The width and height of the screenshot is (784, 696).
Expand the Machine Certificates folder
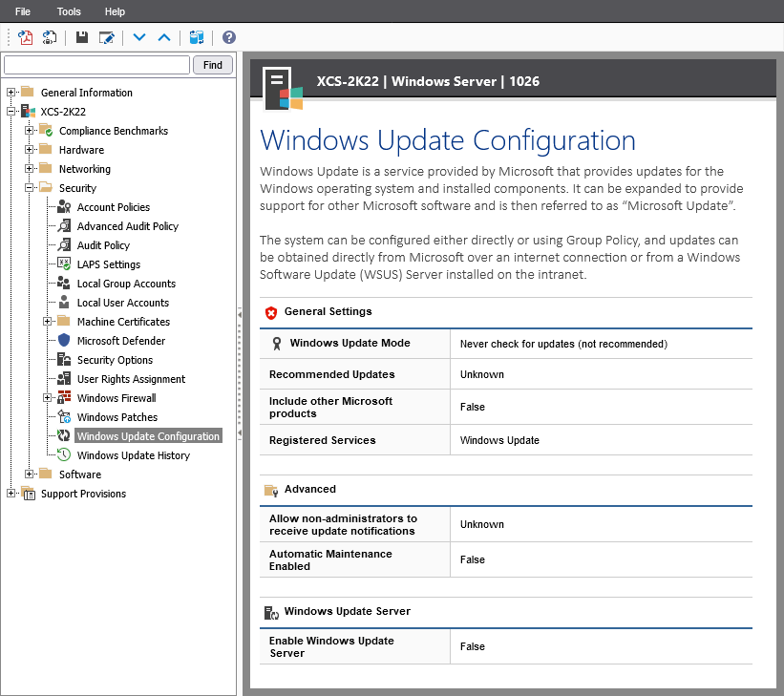[x=48, y=322]
